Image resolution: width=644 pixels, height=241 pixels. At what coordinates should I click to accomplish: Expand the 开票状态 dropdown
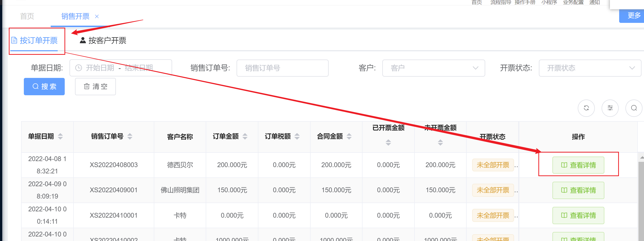coord(590,68)
